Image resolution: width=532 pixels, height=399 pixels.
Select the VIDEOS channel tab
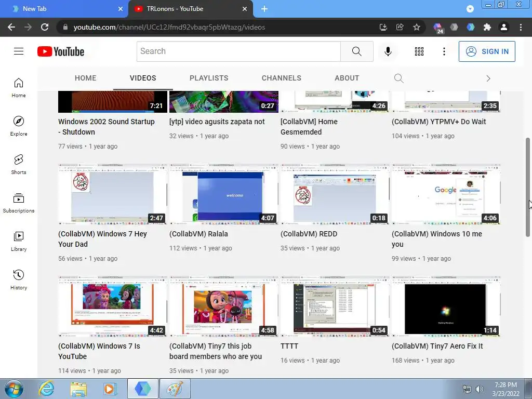coord(143,78)
